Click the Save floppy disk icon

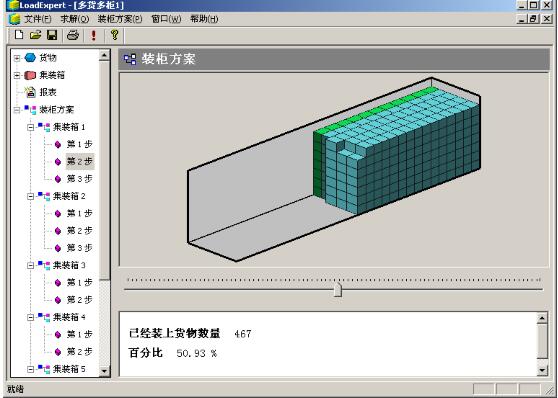(x=52, y=35)
